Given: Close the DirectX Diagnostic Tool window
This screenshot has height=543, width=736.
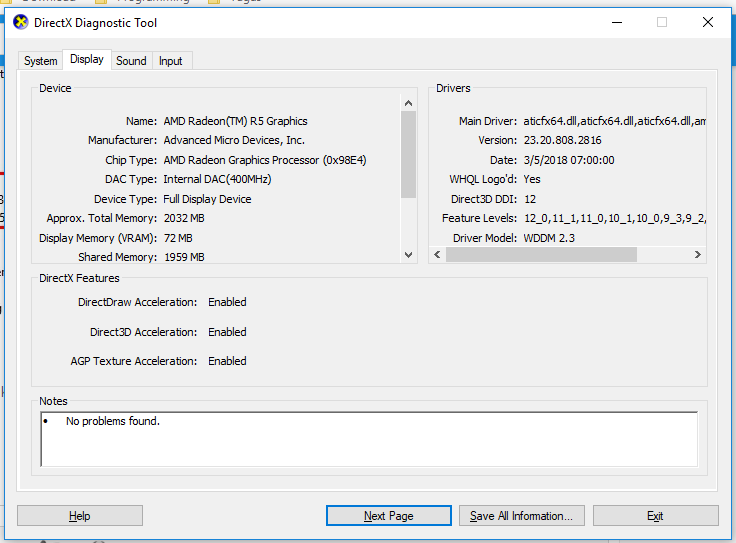Looking at the screenshot, I should pos(708,22).
